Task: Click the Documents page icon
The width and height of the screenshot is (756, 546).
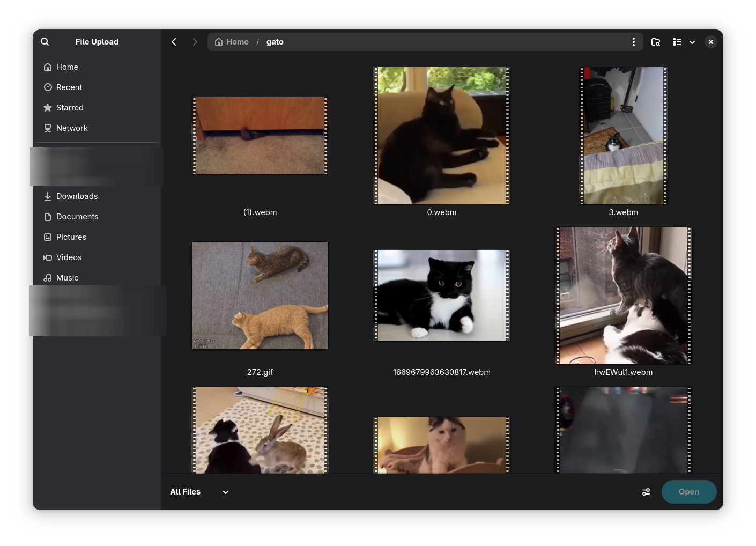Action: pyautogui.click(x=48, y=217)
